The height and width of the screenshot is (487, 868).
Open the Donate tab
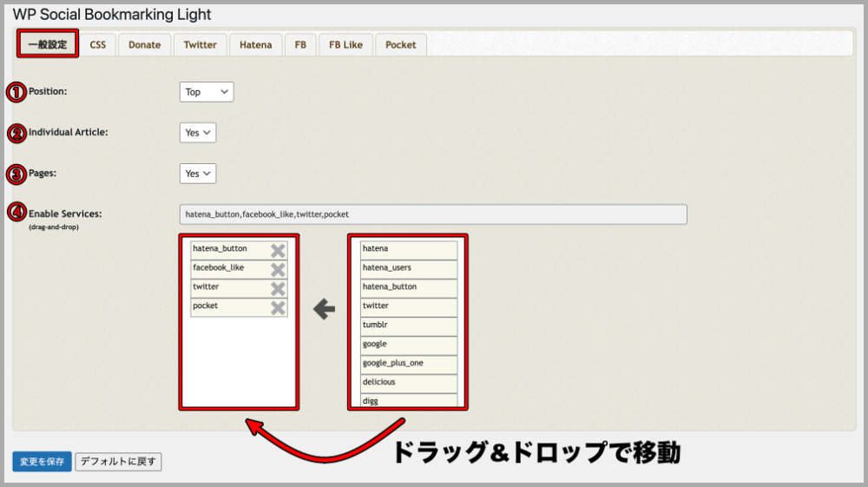tap(144, 45)
